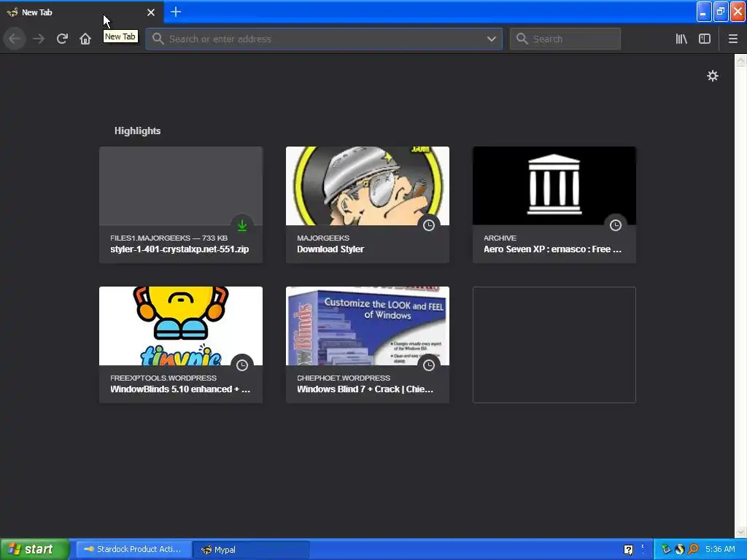This screenshot has width=747, height=560.
Task: Open the MajorGeeks Download Styler highlight
Action: [368, 205]
